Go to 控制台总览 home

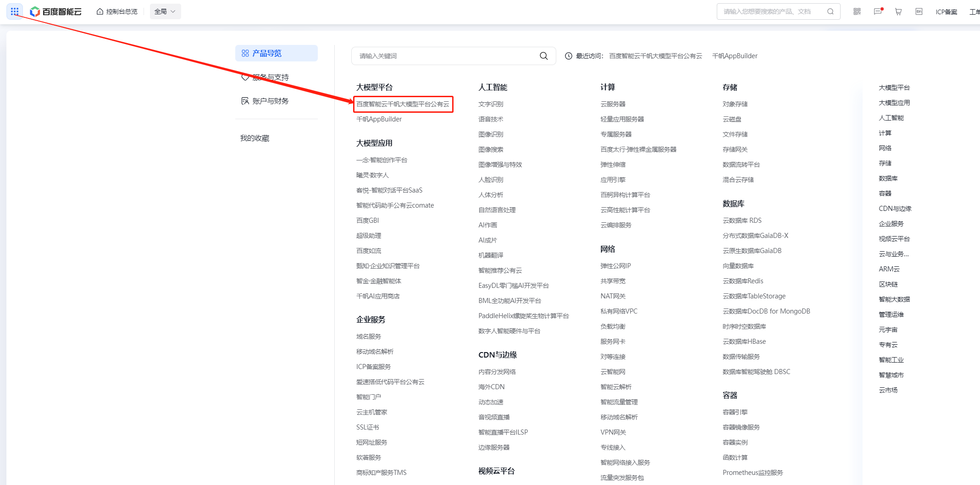coord(117,11)
